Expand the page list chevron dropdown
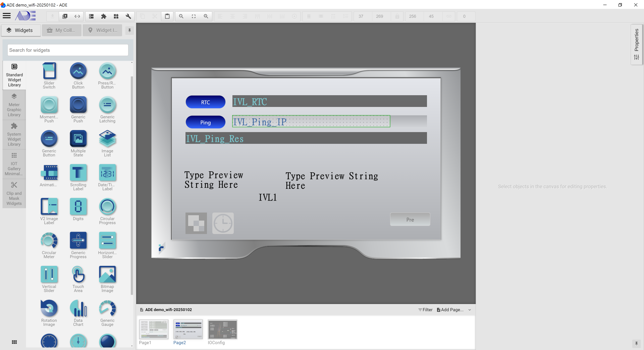Viewport: 644px width, 350px height. (x=470, y=310)
